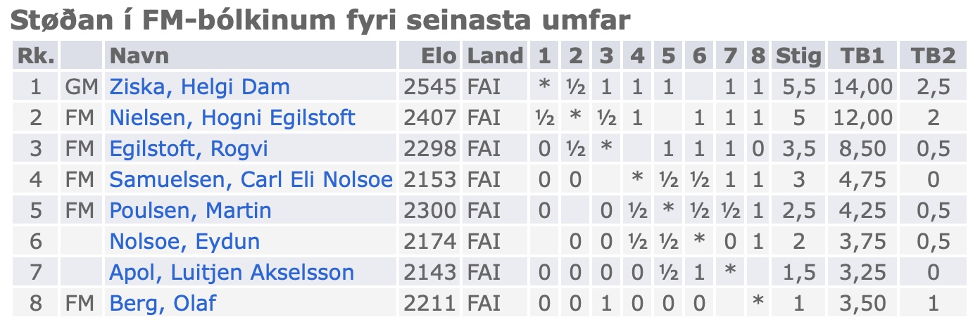Viewport: 980px width, 329px height.
Task: Select Samuelsen, Carl Eli Nolsoe link
Action: point(251,180)
